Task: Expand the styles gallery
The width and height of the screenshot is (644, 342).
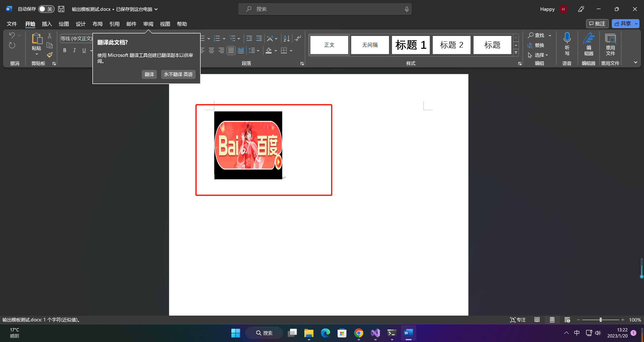Action: pyautogui.click(x=516, y=53)
